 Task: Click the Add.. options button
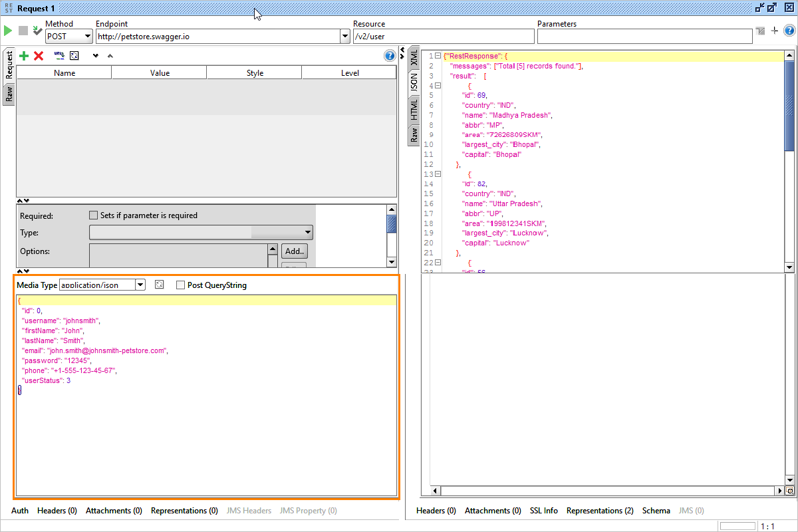coord(294,251)
